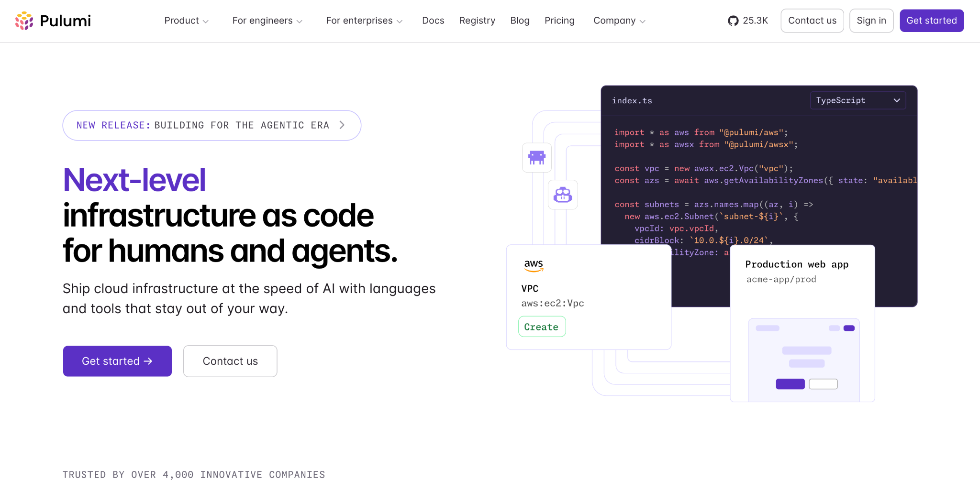Click the Trusted by over 4,000 companies text

point(194,474)
